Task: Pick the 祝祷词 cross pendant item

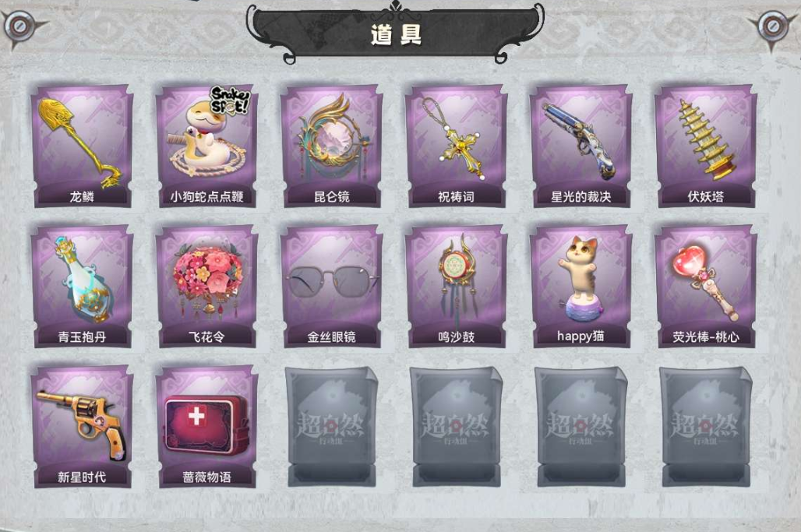Action: click(456, 146)
